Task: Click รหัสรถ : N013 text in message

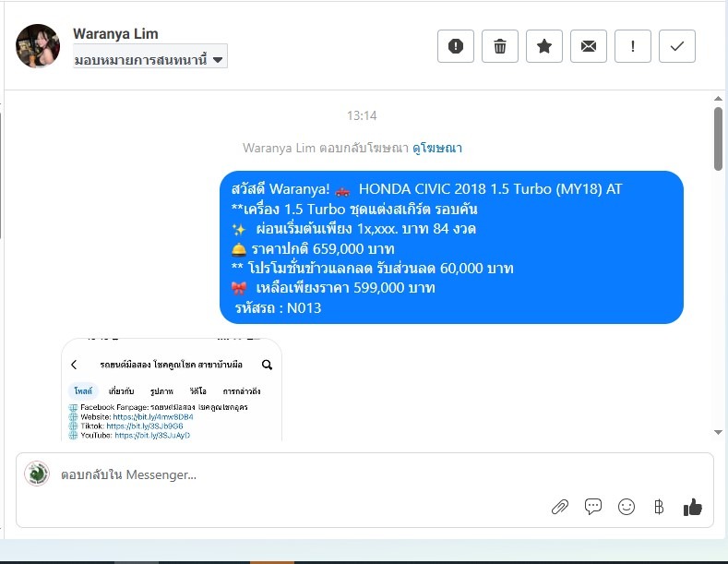Action: pyautogui.click(x=278, y=308)
